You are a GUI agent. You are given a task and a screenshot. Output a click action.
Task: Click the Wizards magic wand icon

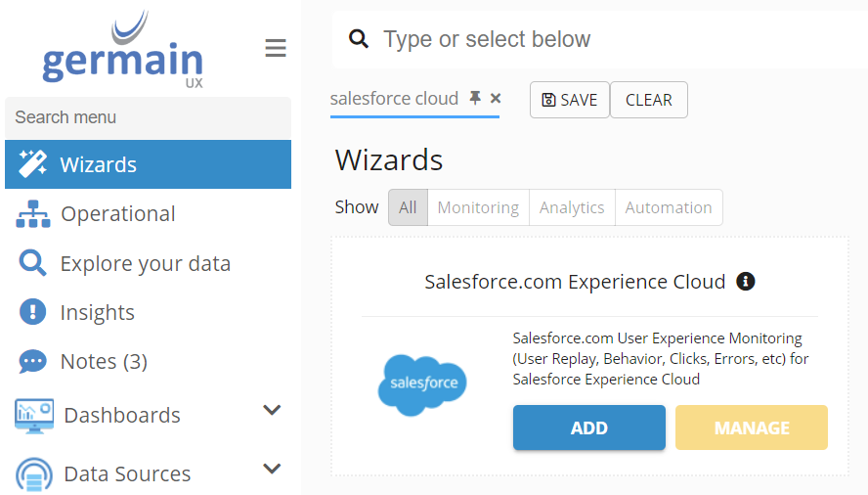33,164
